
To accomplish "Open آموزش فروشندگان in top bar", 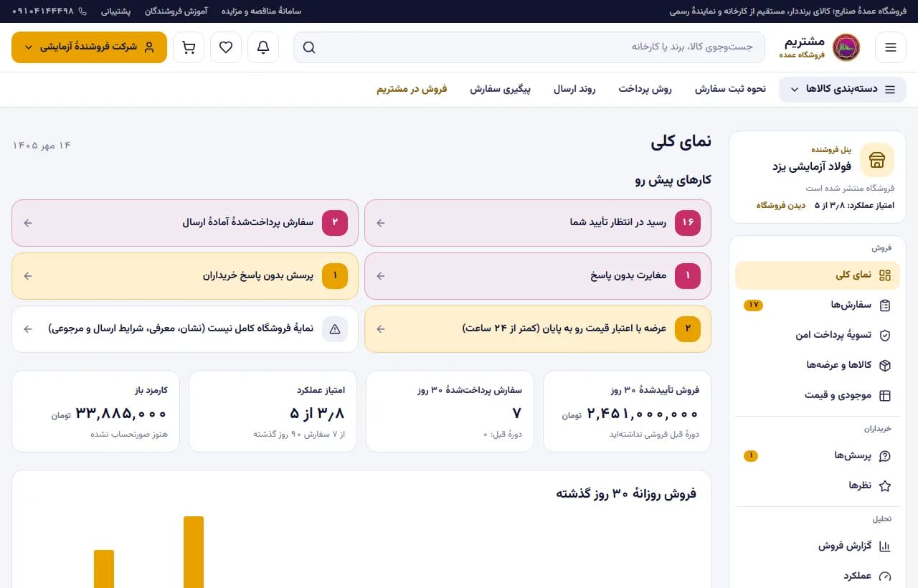I will point(176,11).
